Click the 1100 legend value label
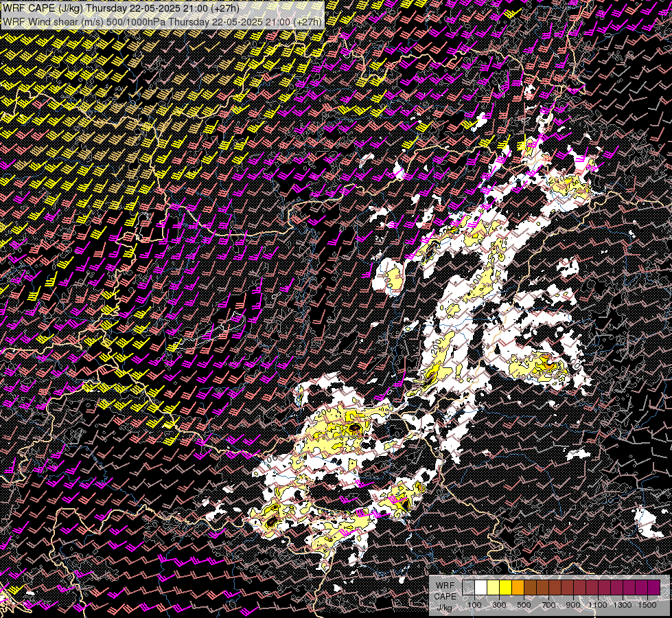Screen dimensions: 672x618 tap(598, 605)
